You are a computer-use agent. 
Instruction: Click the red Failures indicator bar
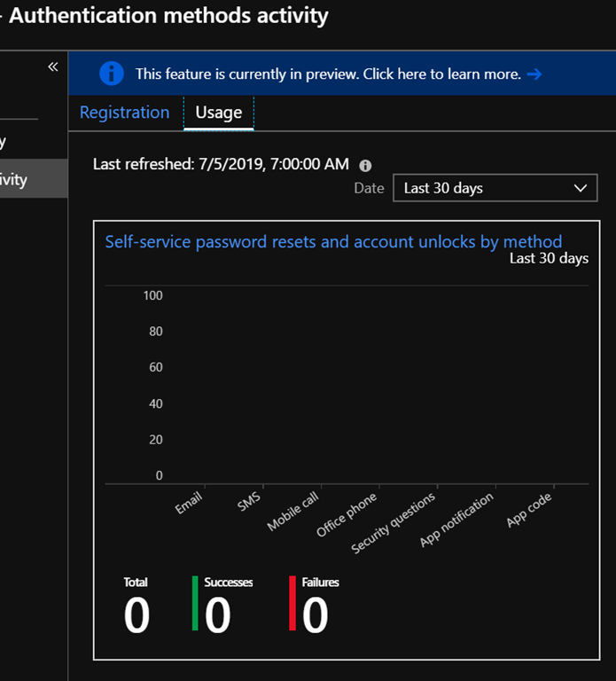(292, 603)
